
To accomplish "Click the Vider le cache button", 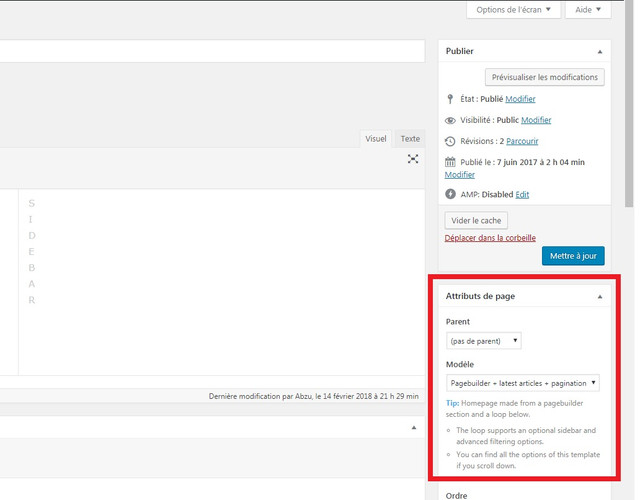I will coord(476,220).
